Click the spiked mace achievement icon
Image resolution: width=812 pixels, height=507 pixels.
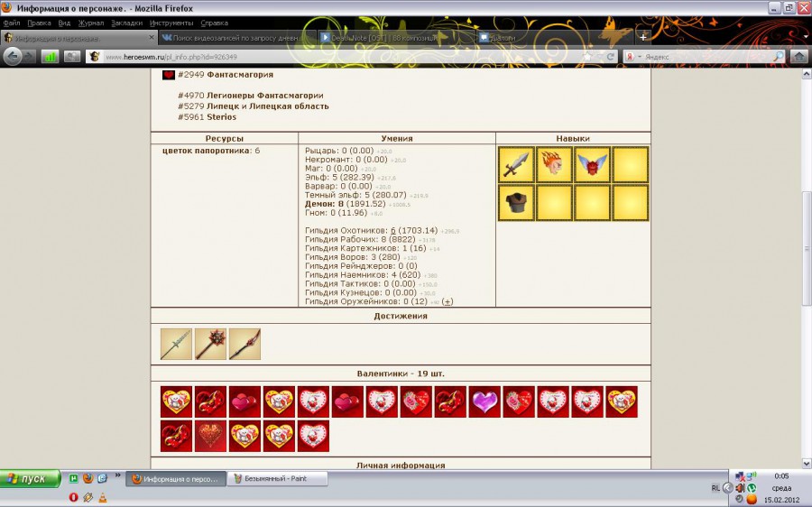210,344
